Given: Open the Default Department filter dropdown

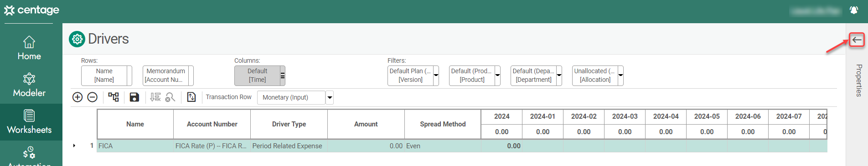Looking at the screenshot, I should 559,75.
